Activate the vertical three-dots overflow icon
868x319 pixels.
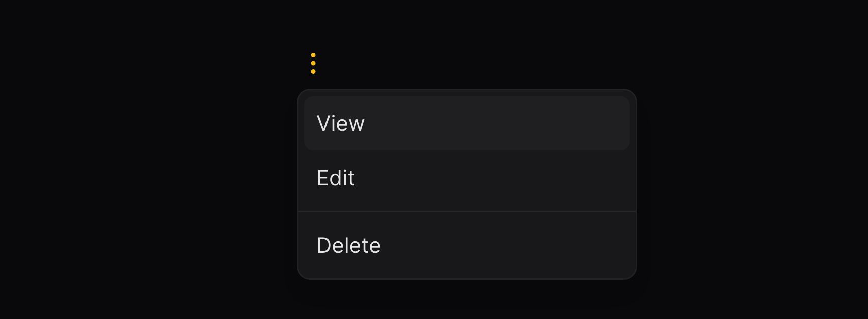(313, 63)
